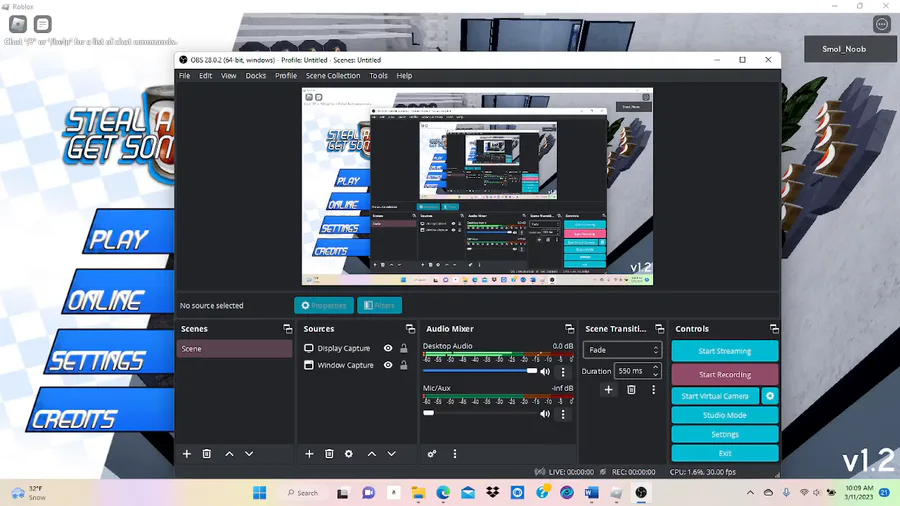Adjust Desktop Audio volume slider
Viewport: 900px width, 506px height.
pos(480,371)
